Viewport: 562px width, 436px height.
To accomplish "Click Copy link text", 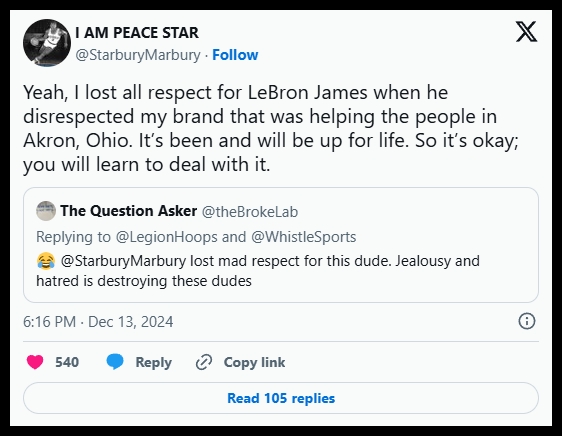I will point(254,362).
